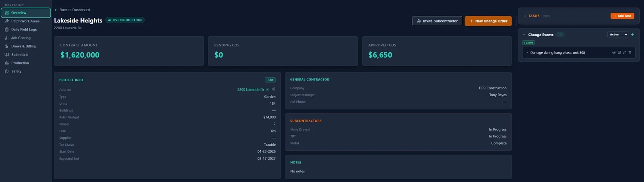Image resolution: width=644 pixels, height=182 pixels.
Task: Go back to Dashboard
Action: pyautogui.click(x=72, y=10)
